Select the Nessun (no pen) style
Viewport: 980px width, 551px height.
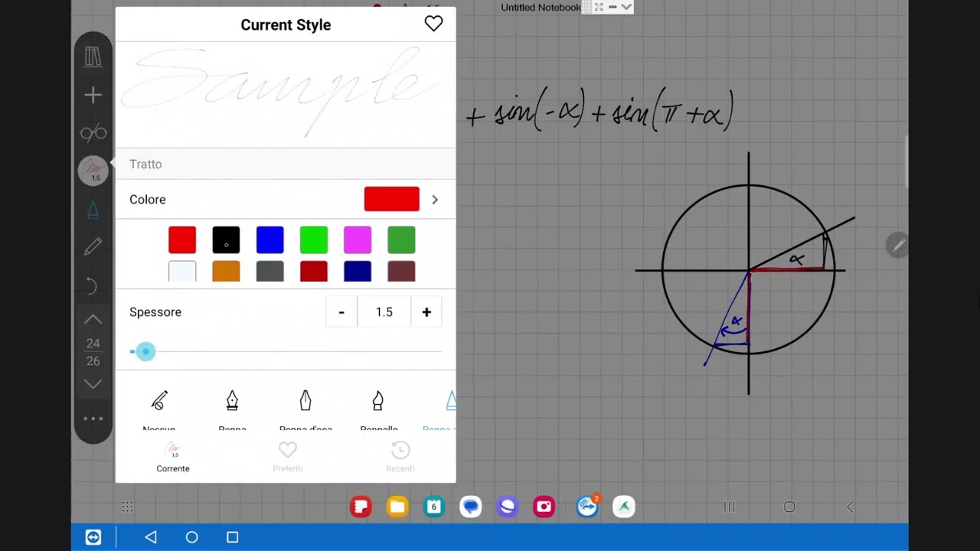[158, 411]
